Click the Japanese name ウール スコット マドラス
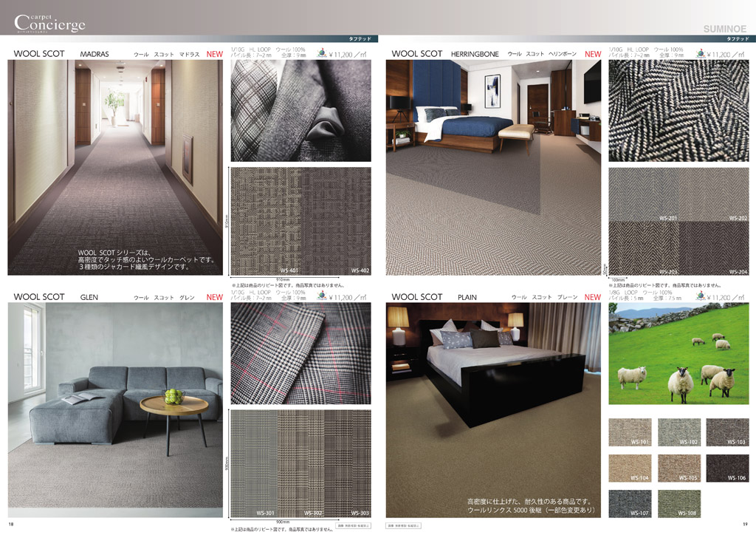Image resolution: width=756 pixels, height=535 pixels. (x=166, y=55)
